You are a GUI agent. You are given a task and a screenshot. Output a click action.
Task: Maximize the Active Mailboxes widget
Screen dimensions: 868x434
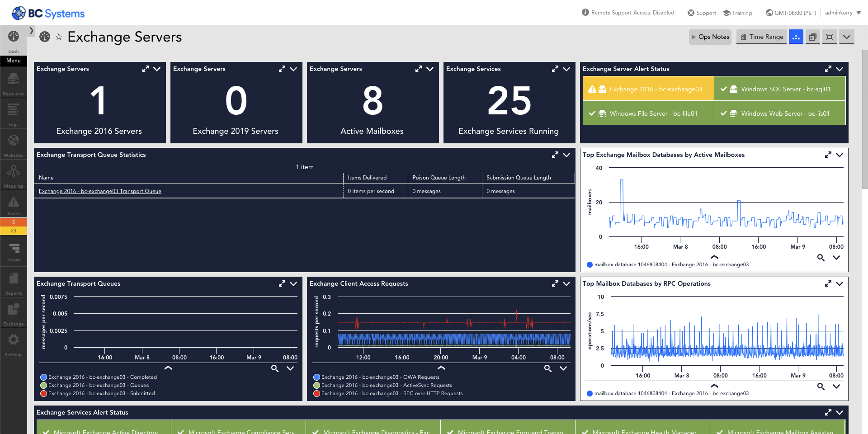coord(419,69)
